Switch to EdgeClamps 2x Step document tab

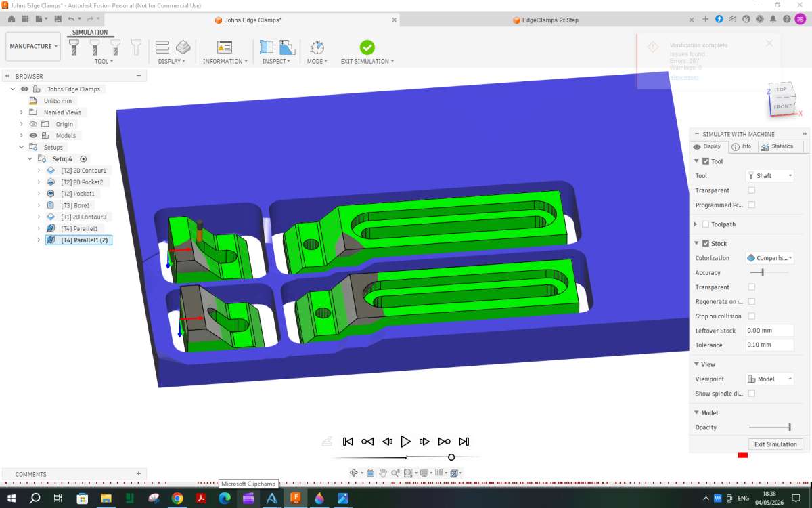(x=545, y=20)
